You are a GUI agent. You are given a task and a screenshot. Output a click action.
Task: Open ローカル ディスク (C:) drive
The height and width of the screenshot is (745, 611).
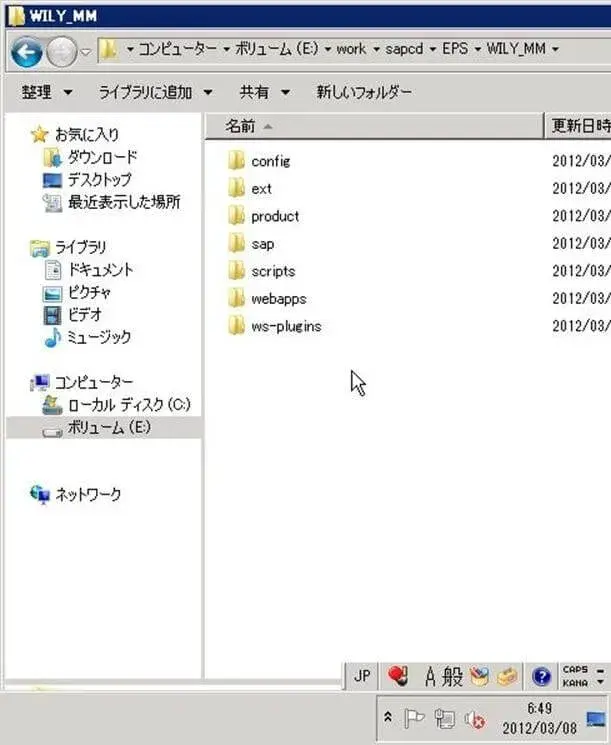click(129, 405)
